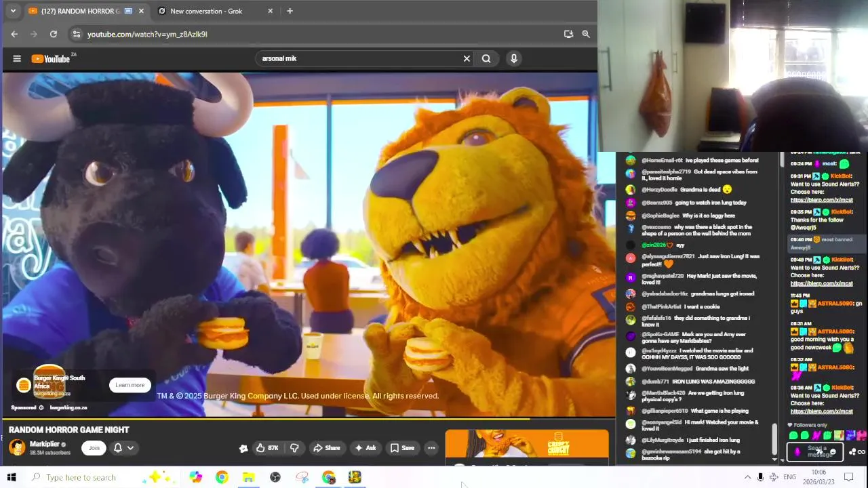Open the tab search dropdown arrow
The height and width of the screenshot is (488, 868).
12,11
